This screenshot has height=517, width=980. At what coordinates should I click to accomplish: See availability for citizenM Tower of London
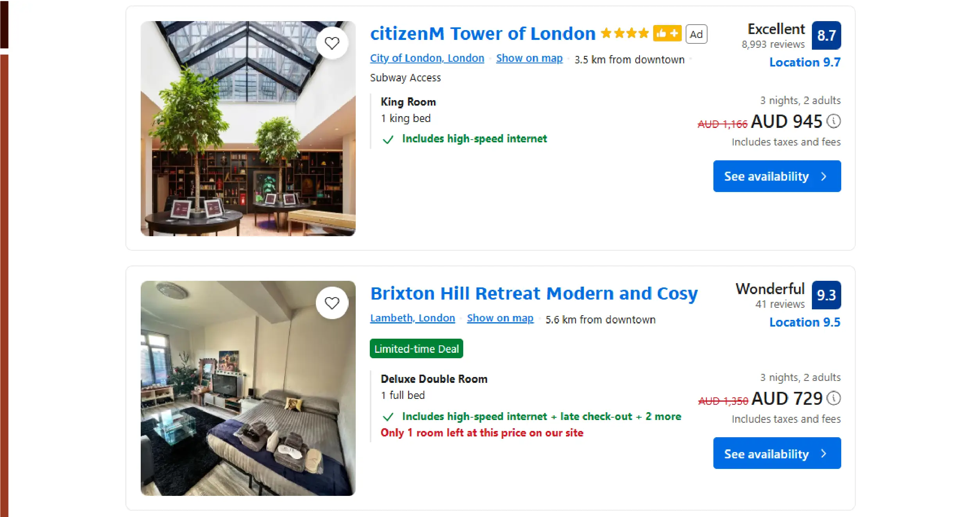click(x=777, y=176)
